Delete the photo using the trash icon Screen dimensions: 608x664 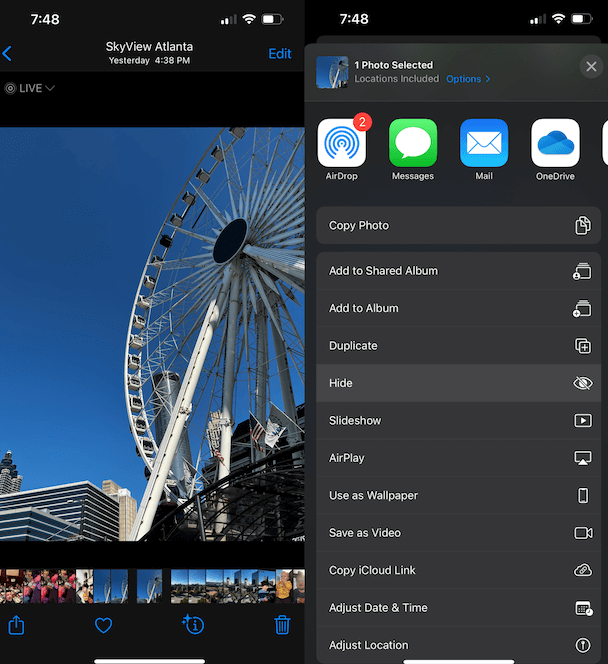(x=282, y=625)
